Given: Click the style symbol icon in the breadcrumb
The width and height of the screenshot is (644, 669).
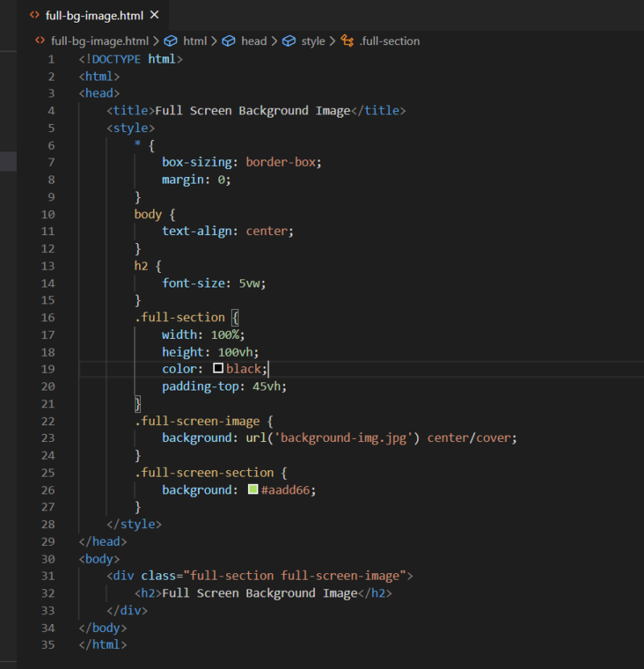Looking at the screenshot, I should pos(289,41).
